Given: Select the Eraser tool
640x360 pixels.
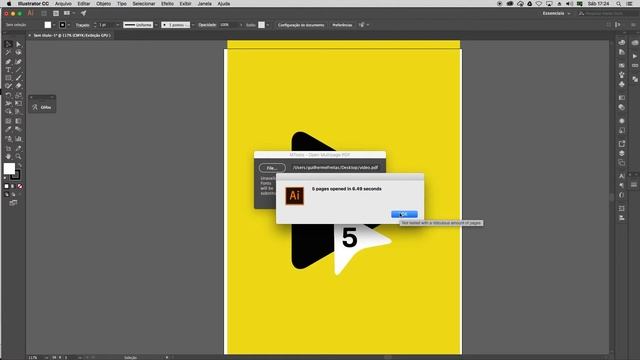Looking at the screenshot, I should (18, 86).
